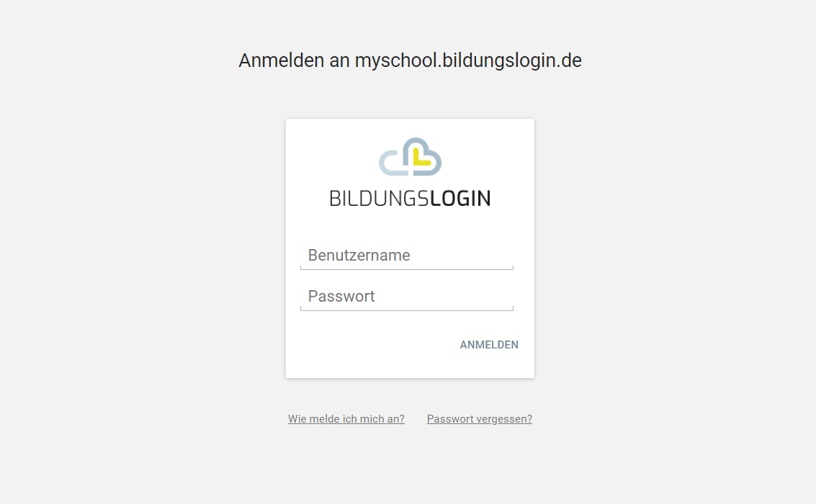Open the 'Wie melde ich mich an?' link
Image resolution: width=816 pixels, height=504 pixels.
click(346, 419)
